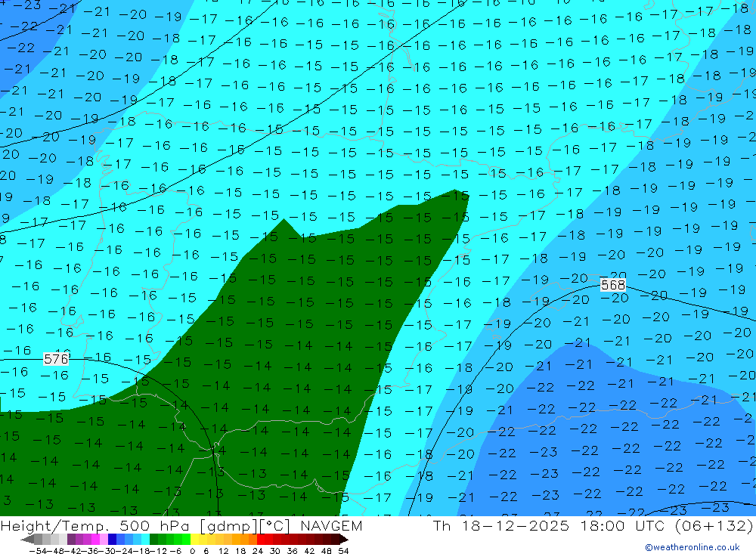Click the '0' value on temperature scale
The height and width of the screenshot is (554, 756).
pos(192,551)
